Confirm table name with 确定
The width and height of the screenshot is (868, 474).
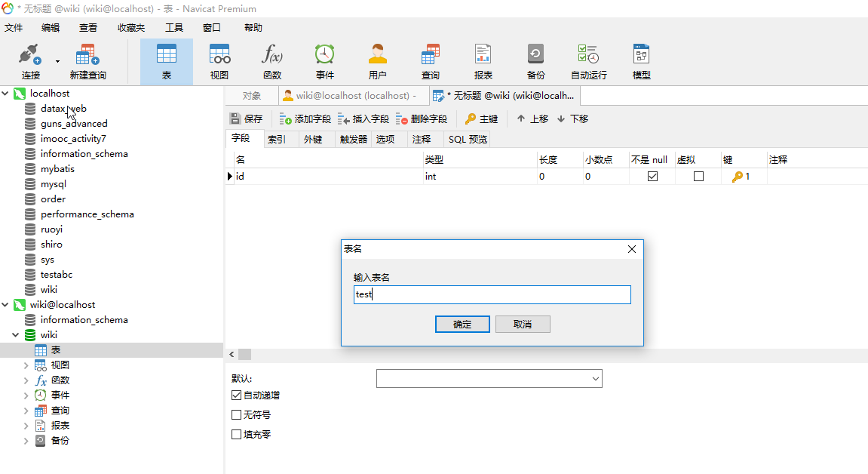point(462,325)
